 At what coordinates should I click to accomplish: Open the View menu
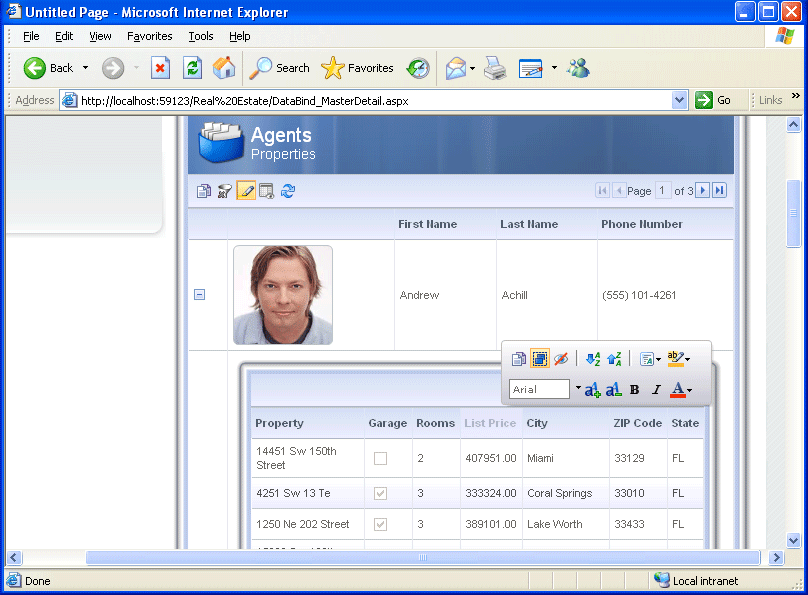(x=100, y=36)
